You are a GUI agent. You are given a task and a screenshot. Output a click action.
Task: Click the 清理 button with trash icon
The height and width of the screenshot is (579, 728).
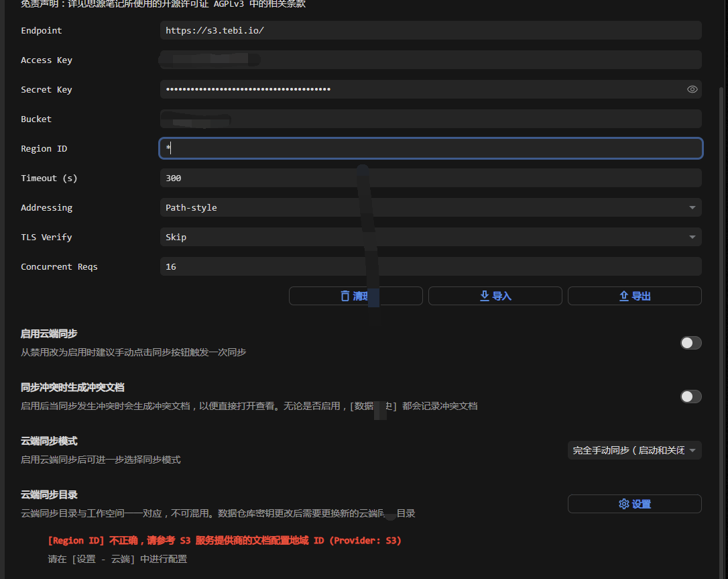356,296
